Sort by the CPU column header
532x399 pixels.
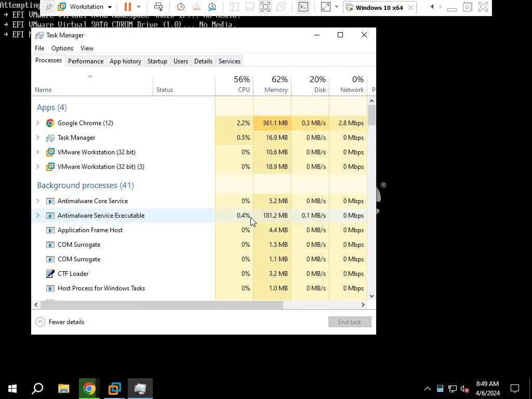[x=234, y=84]
